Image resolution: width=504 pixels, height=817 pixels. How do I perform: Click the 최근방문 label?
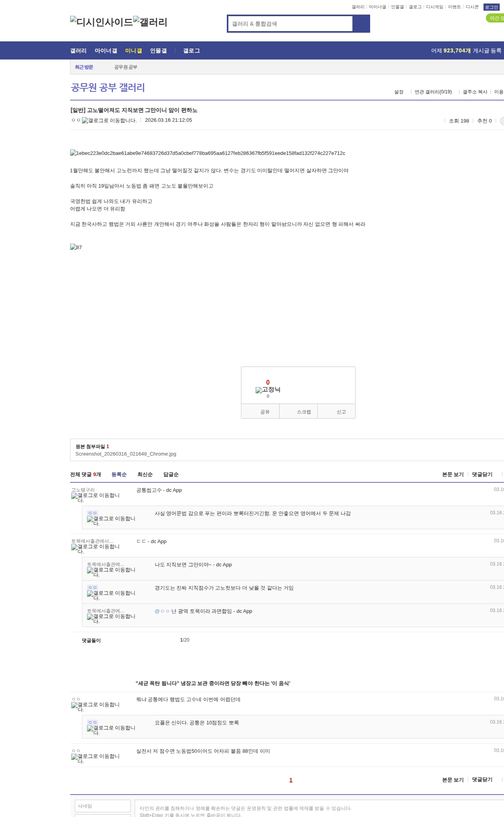(x=84, y=67)
